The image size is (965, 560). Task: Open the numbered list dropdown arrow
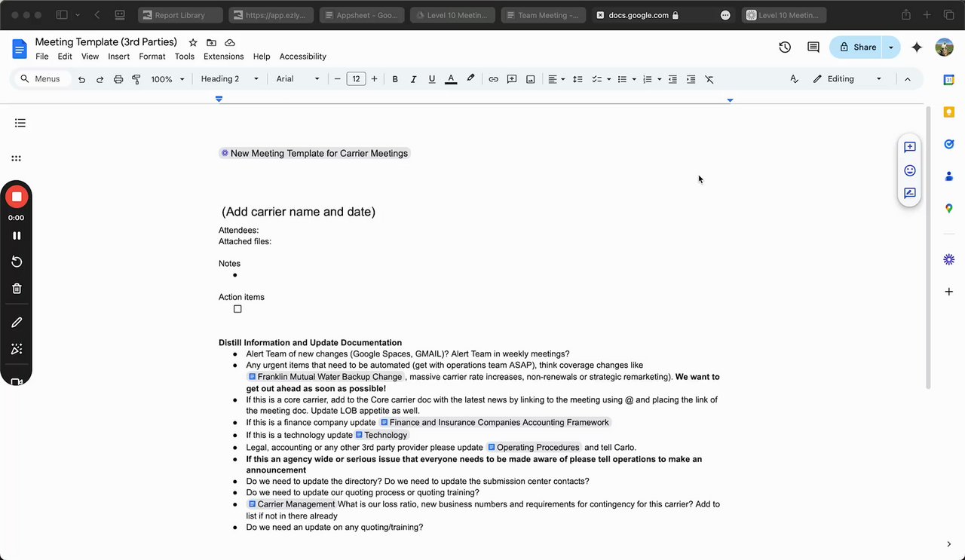click(x=660, y=79)
